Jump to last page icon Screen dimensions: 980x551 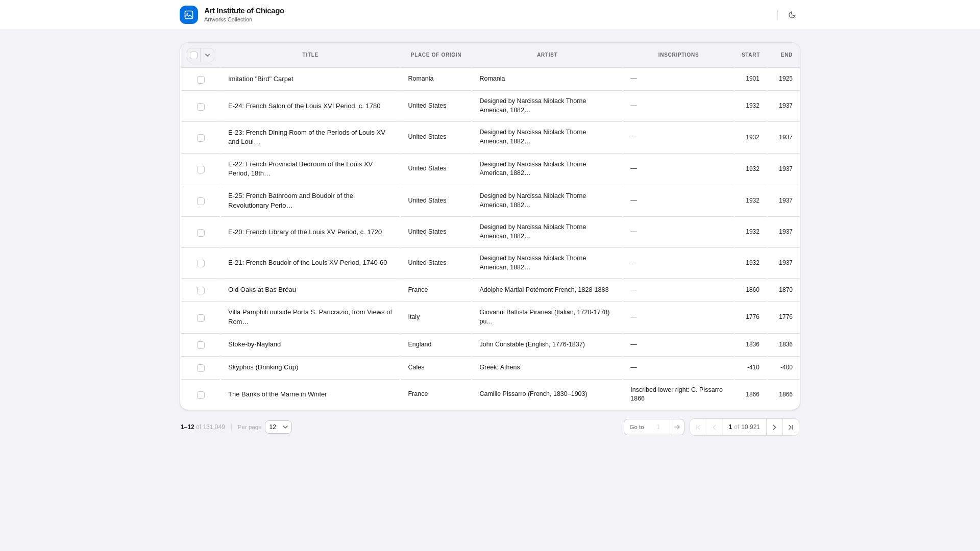click(x=791, y=427)
